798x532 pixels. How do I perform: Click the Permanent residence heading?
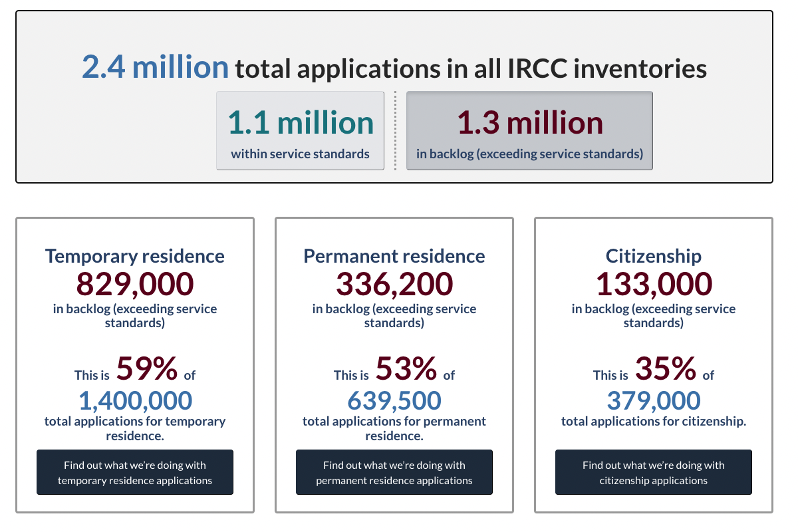point(394,256)
